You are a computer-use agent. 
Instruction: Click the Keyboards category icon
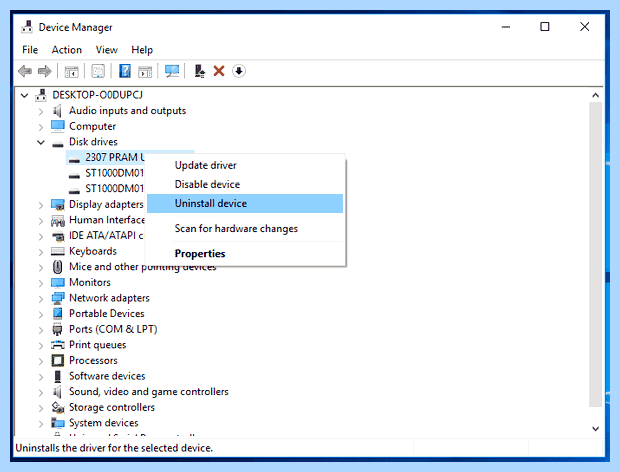(58, 251)
